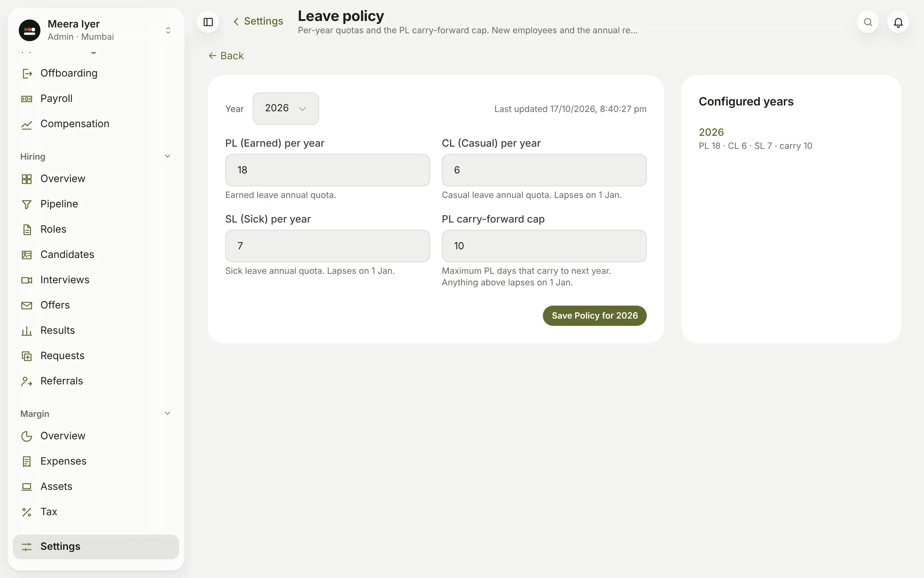Image resolution: width=924 pixels, height=578 pixels.
Task: Open notifications bell icon
Action: (898, 22)
